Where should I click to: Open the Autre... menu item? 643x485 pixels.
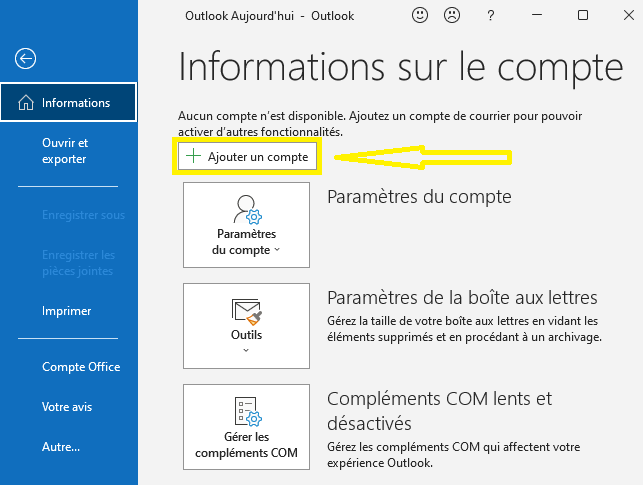[61, 446]
